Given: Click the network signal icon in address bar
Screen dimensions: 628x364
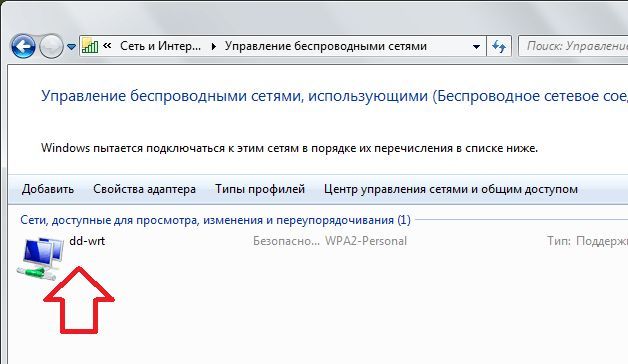Looking at the screenshot, I should point(90,46).
